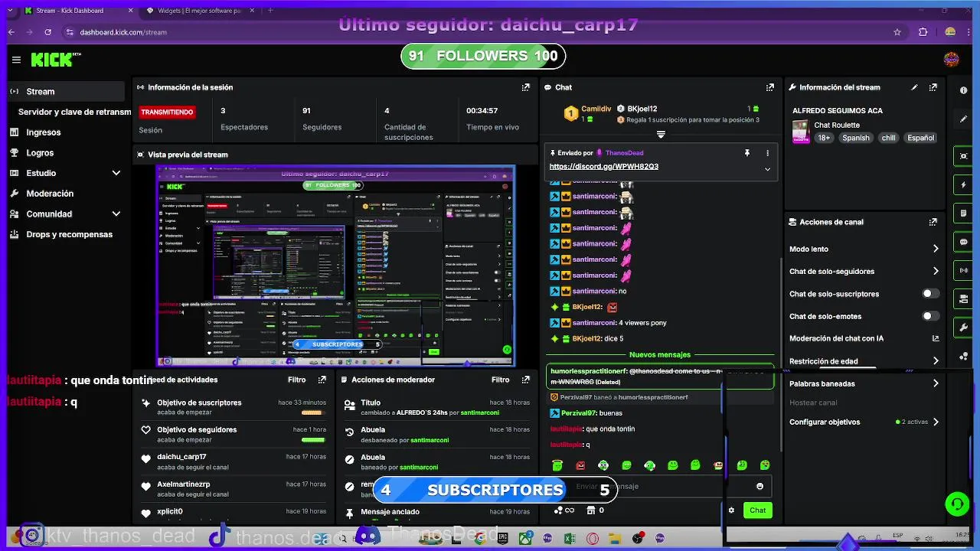The image size is (980, 551).
Task: Open Restricción de edad options
Action: coord(864,361)
